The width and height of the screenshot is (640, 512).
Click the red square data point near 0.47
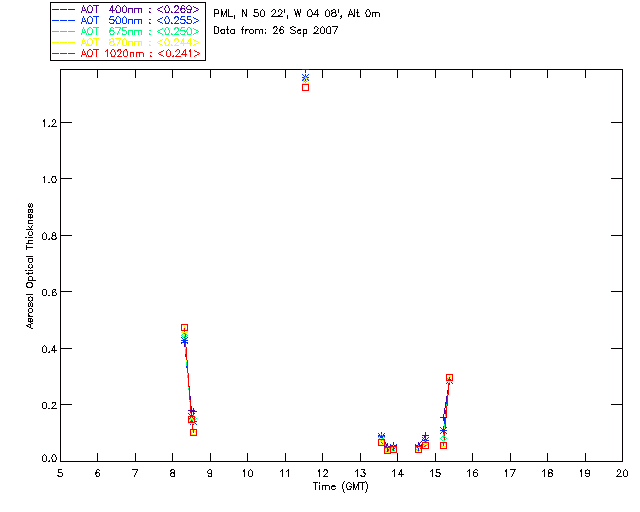pos(184,328)
